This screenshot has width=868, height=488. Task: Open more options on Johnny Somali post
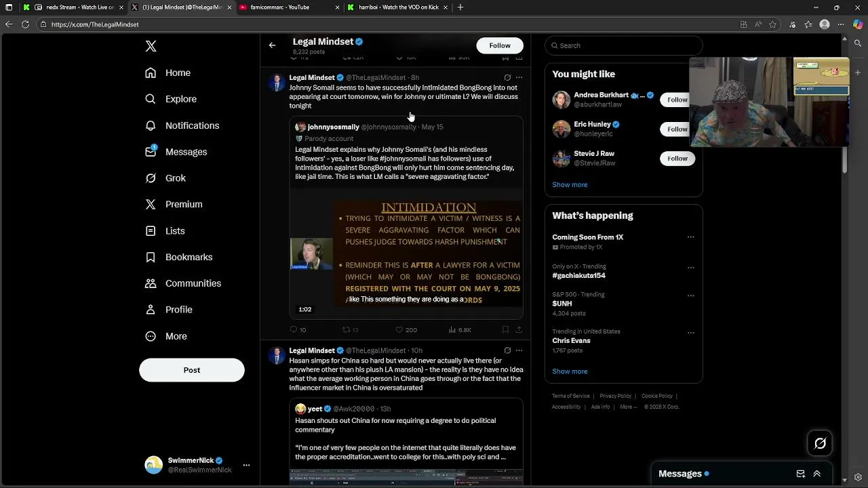tap(519, 77)
